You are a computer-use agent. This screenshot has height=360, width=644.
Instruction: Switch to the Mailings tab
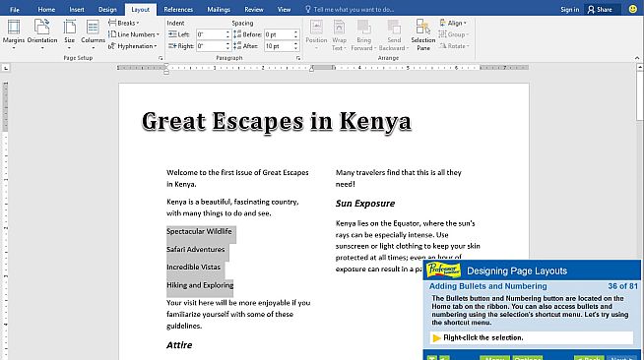[x=219, y=10]
